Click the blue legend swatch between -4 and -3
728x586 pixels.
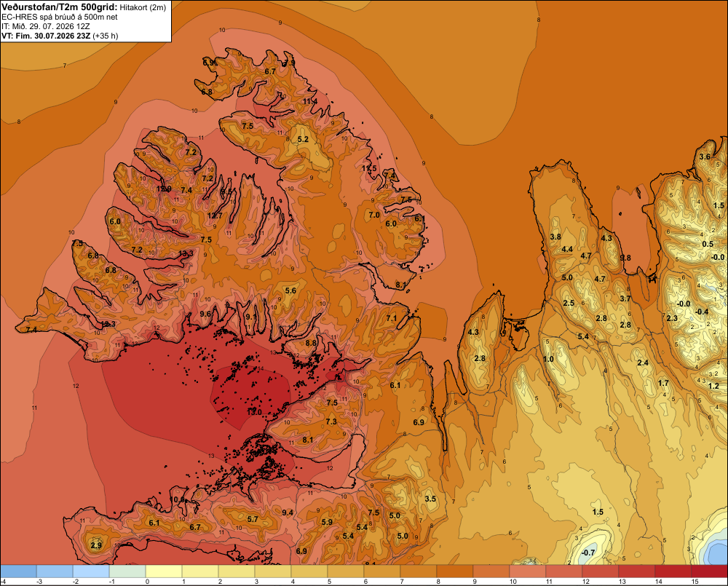point(19,571)
